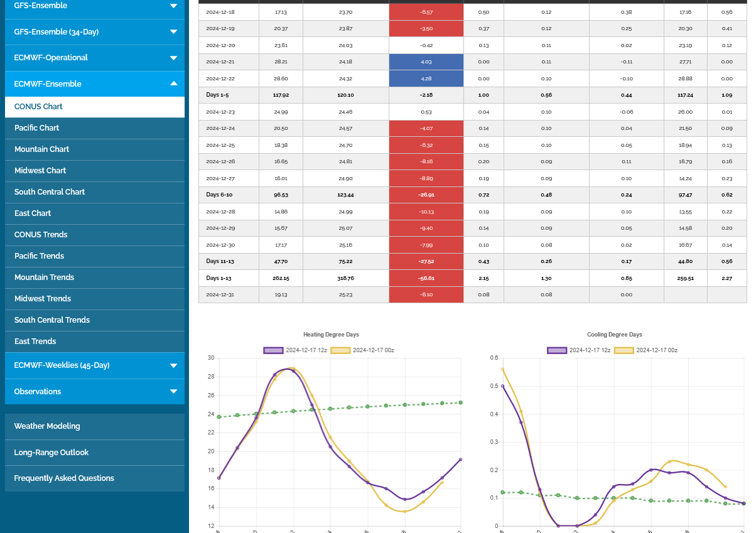Open the Weather Modeling section
The height and width of the screenshot is (533, 756).
(47, 426)
